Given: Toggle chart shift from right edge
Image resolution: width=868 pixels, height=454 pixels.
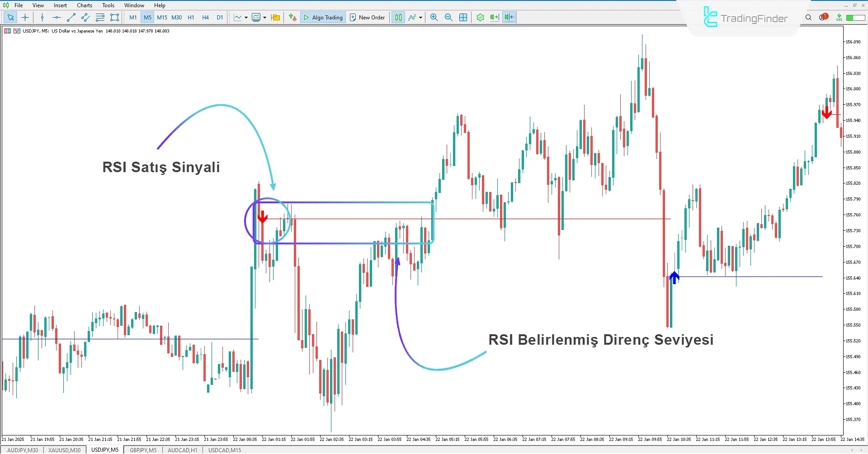Looking at the screenshot, I should point(509,18).
